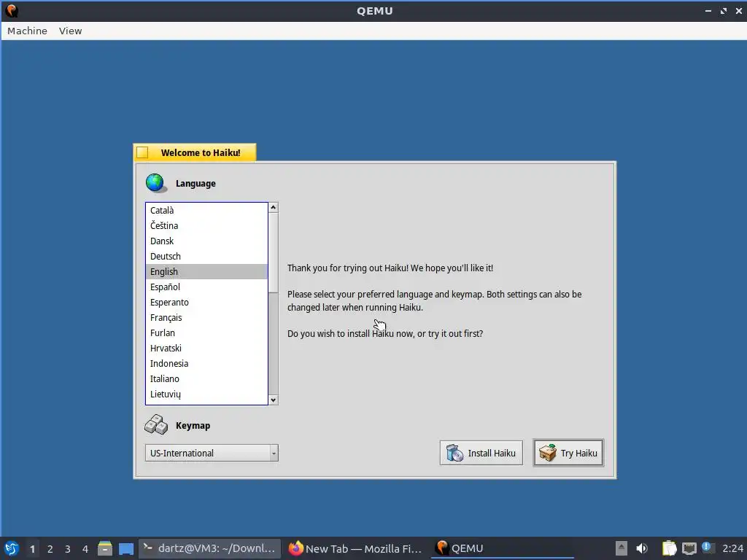Click the Language heading label
Image resolution: width=747 pixels, height=560 pixels.
(x=196, y=184)
